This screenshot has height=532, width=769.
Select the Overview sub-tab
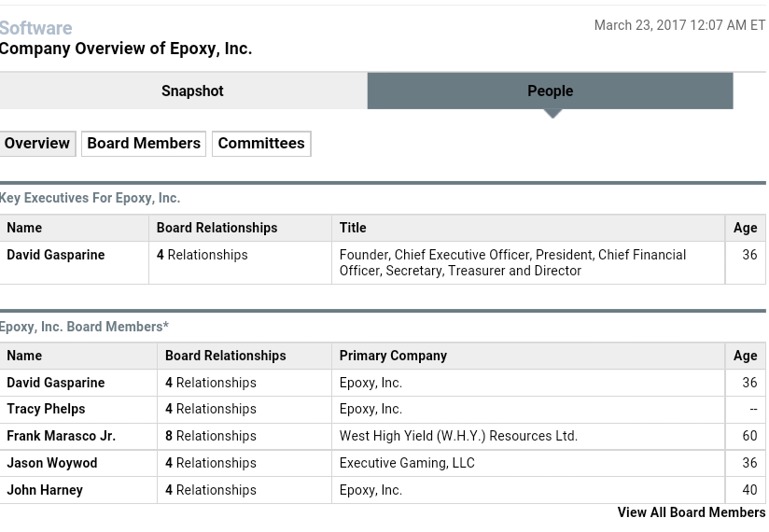click(x=36, y=143)
